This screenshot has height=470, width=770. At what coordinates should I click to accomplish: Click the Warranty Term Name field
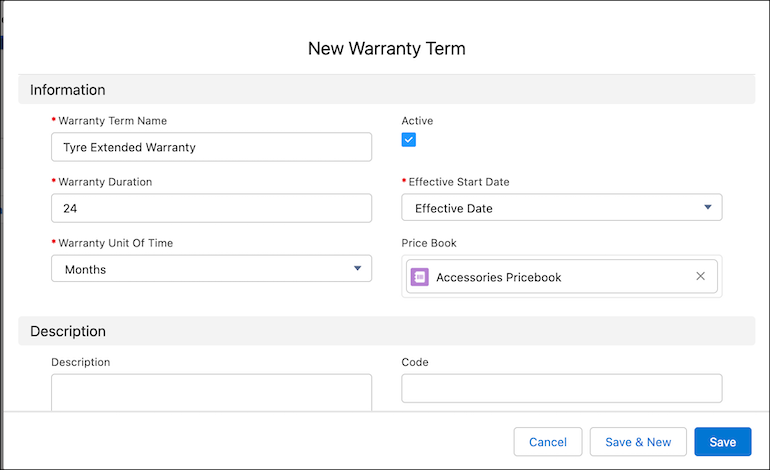point(211,147)
